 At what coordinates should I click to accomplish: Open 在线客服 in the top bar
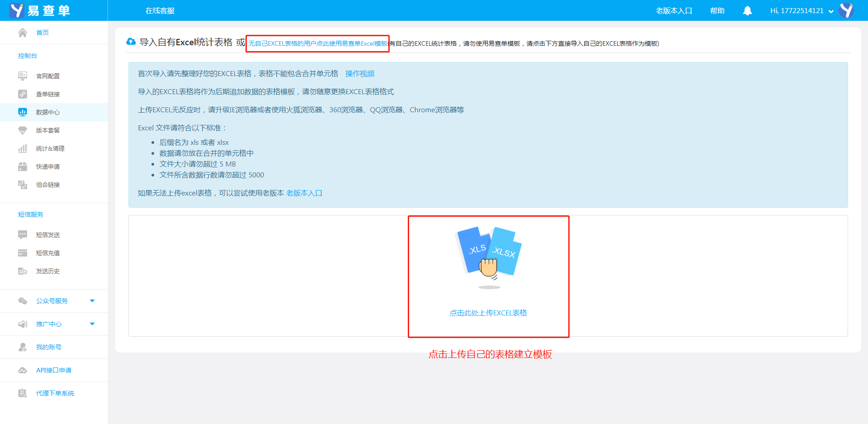click(160, 11)
